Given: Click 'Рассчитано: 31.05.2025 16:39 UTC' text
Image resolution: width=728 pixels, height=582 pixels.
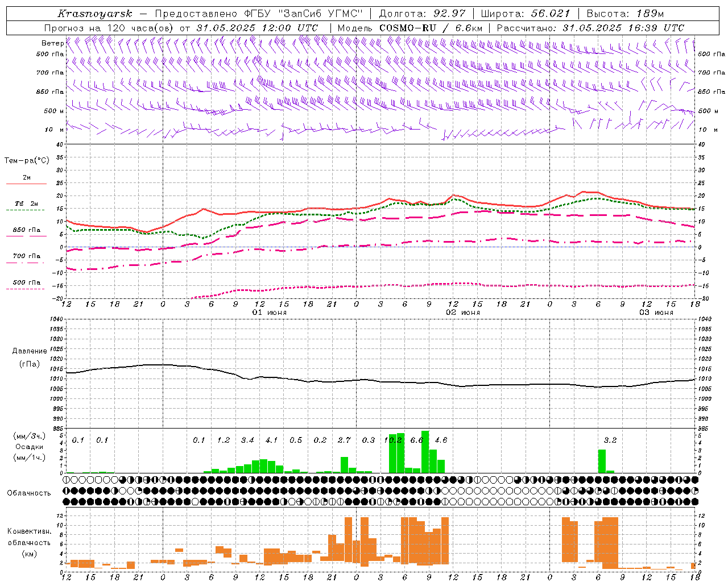Looking at the screenshot, I should (590, 28).
